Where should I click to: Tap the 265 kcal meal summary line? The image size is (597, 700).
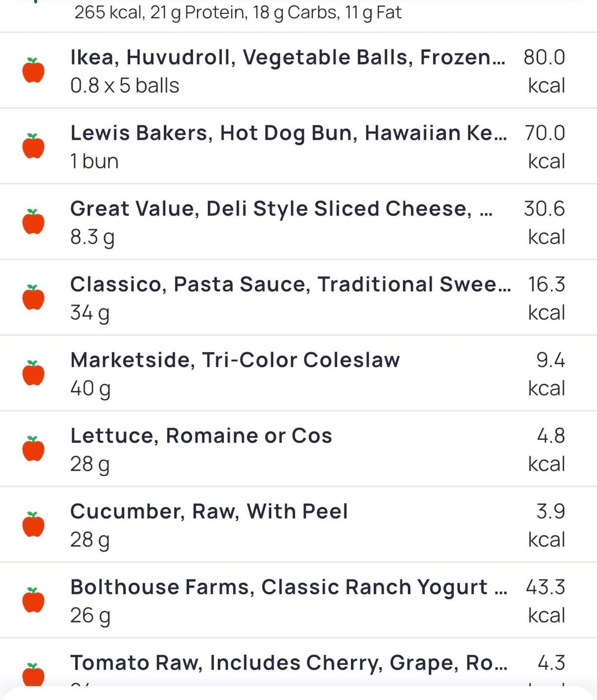point(238,12)
